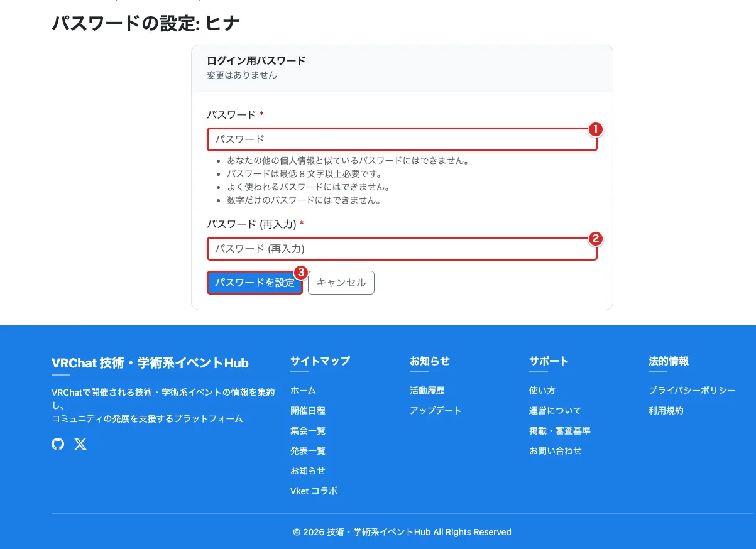Open the 利用規約 link
This screenshot has width=756, height=549.
point(666,411)
